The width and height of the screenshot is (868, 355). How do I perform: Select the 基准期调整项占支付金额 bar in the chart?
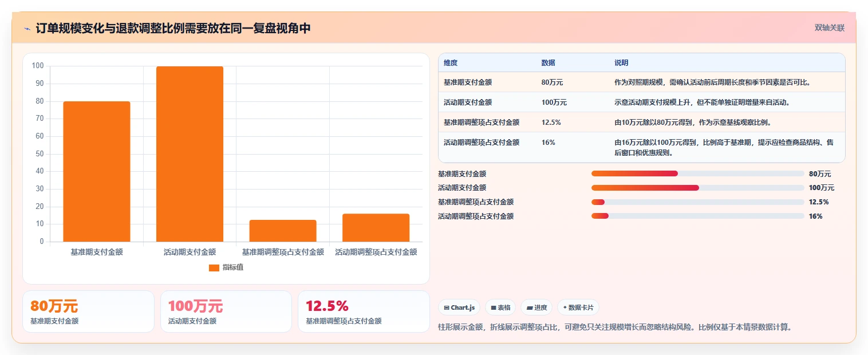click(283, 231)
